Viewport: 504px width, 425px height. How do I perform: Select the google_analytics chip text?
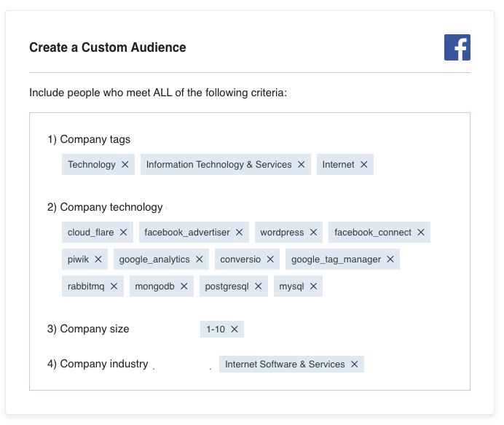[x=154, y=260]
